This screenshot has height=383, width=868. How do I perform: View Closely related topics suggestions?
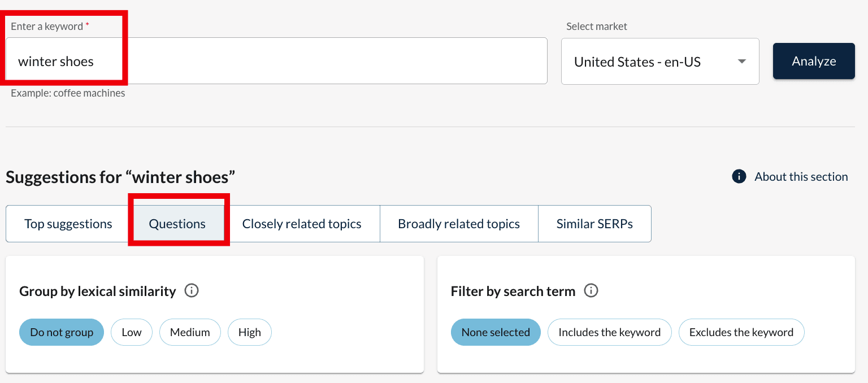point(301,223)
